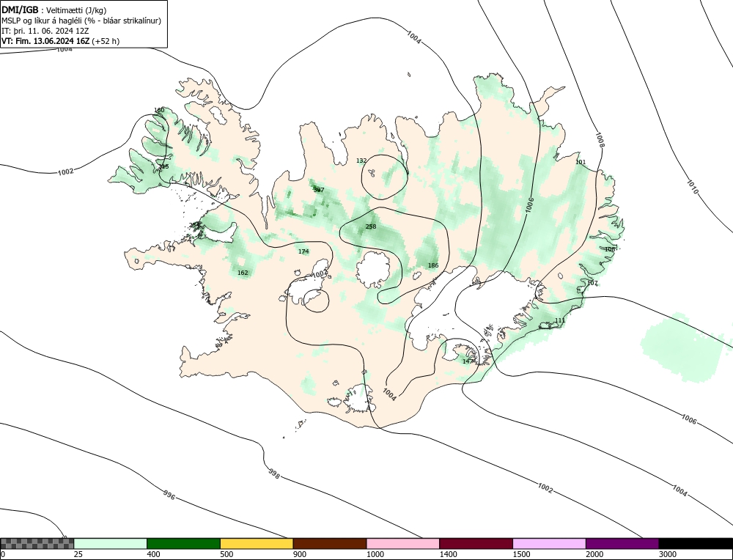Click the CAPE value 397

(x=318, y=190)
